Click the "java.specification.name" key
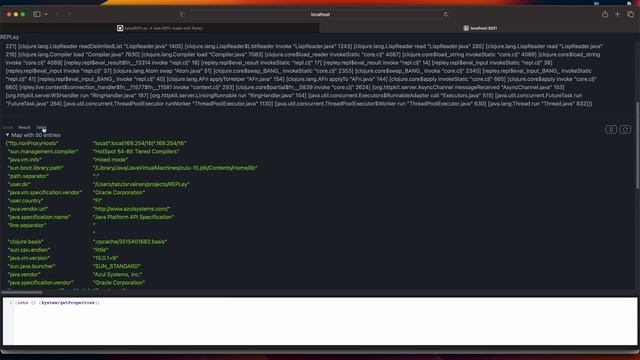Screen dimensions: 640x360 (x=39, y=217)
